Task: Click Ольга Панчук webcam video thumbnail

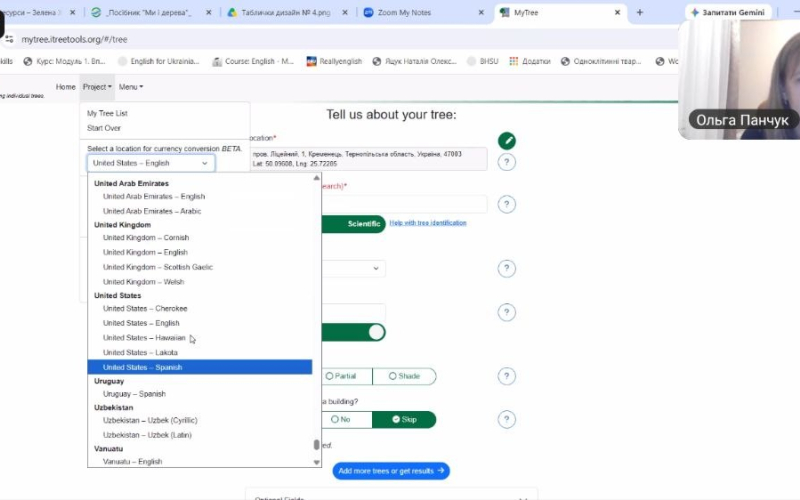Action: 739,79
